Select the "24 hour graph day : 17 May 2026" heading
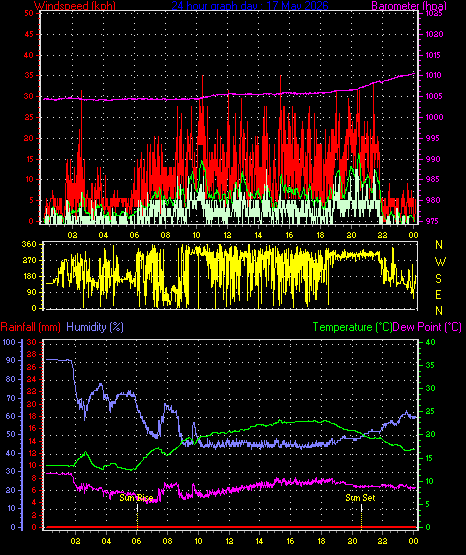The width and height of the screenshot is (466, 555). 250,6
